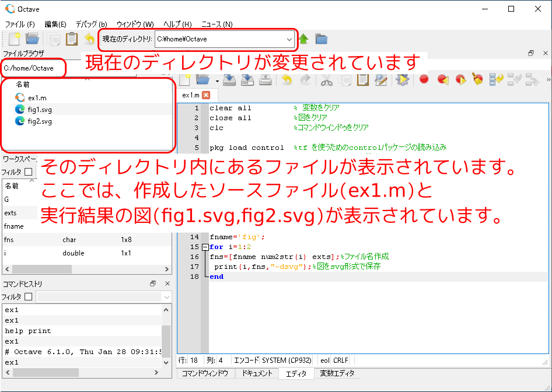Click the find and replace icon

point(380,80)
